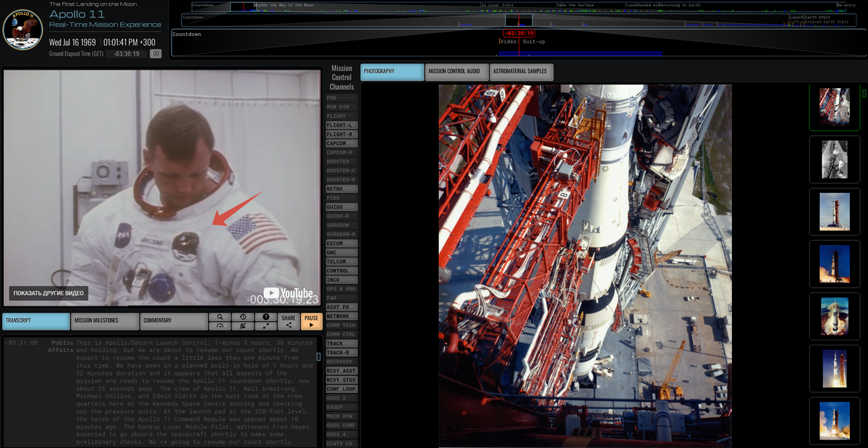Click the greyed MSN DIR channel

341,107
